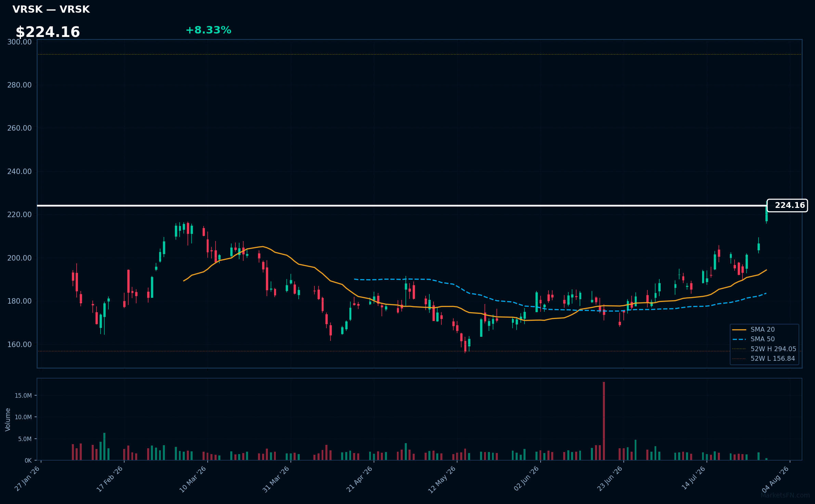
Task: Click the 15.0M volume axis label
Action: (23, 396)
